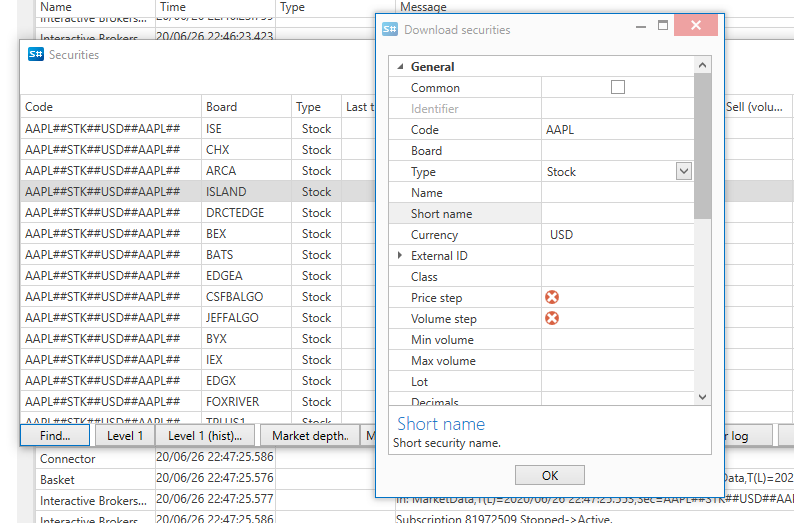
Task: Close the Download securities dialog
Action: pyautogui.click(x=698, y=30)
